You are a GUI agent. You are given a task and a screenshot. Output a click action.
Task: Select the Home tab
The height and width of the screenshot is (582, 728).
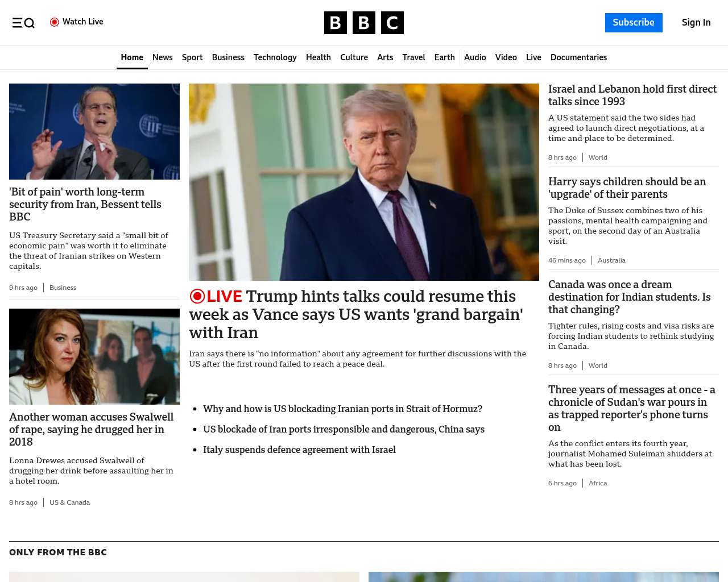click(132, 57)
